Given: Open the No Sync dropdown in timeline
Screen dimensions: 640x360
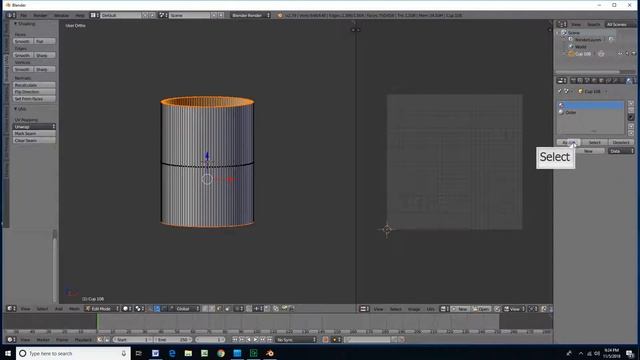Looking at the screenshot, I should pos(296,340).
